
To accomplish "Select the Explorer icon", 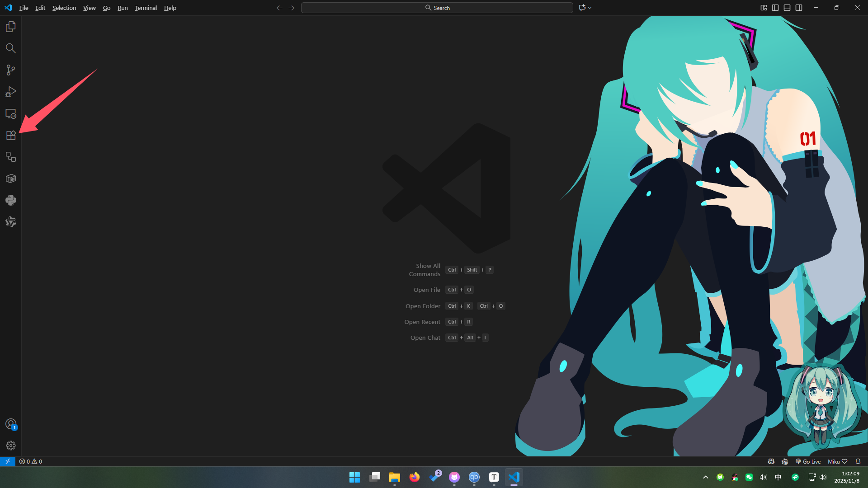I will pos(11,27).
